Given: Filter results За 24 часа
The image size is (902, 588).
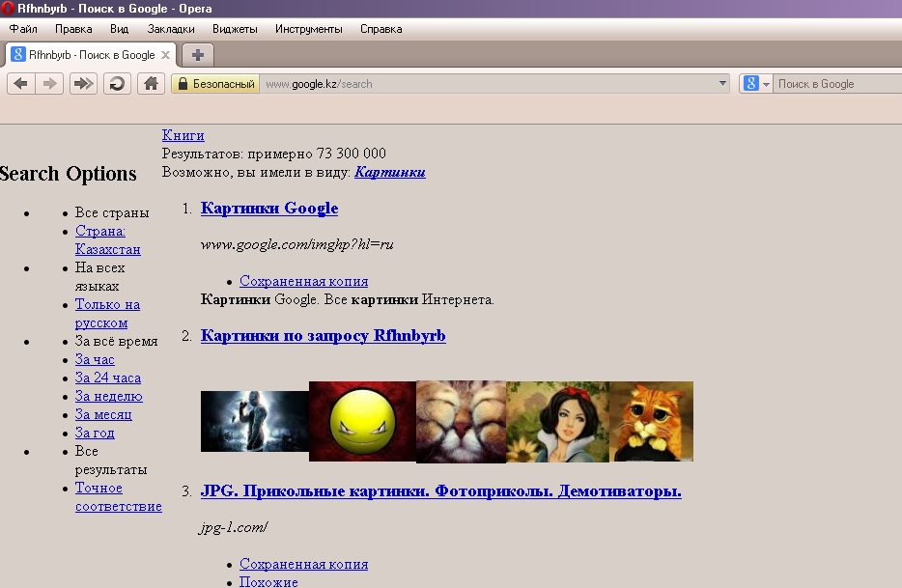Looking at the screenshot, I should tap(108, 378).
